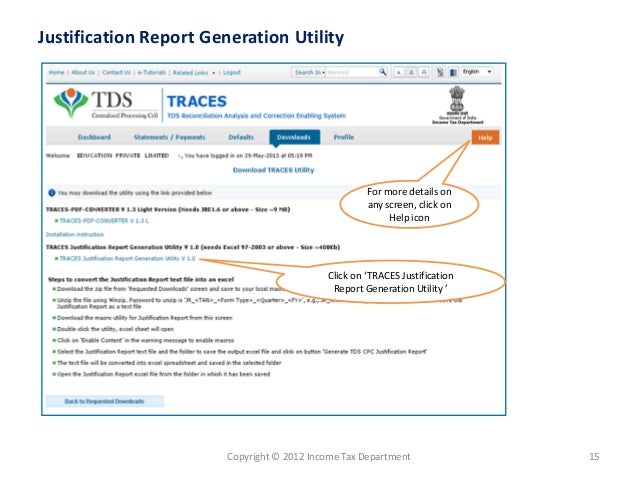This screenshot has height=479, width=638.
Task: Click 'TRACES-PDF-CONVERTER V 1.3 Light Version' heading
Action: pos(168,210)
